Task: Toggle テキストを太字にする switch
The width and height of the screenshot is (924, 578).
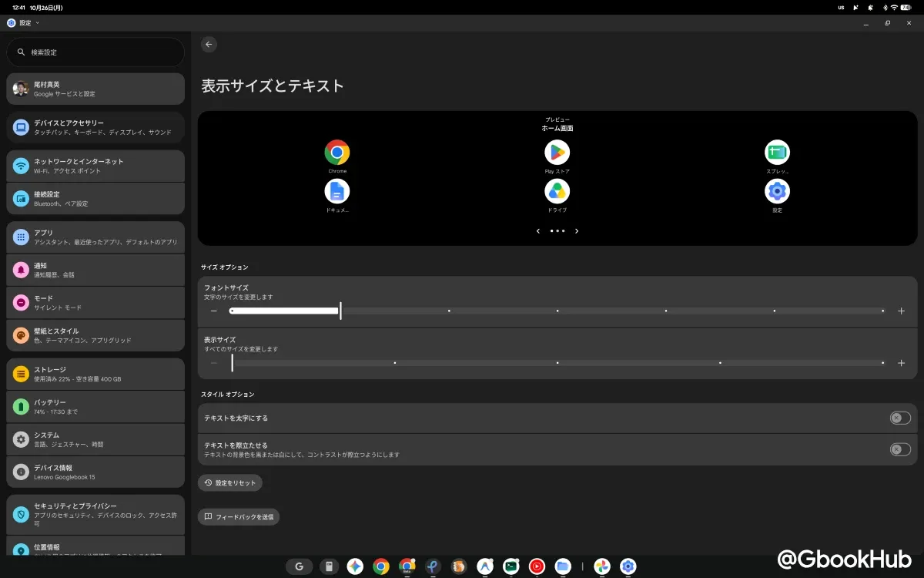Action: pyautogui.click(x=900, y=418)
